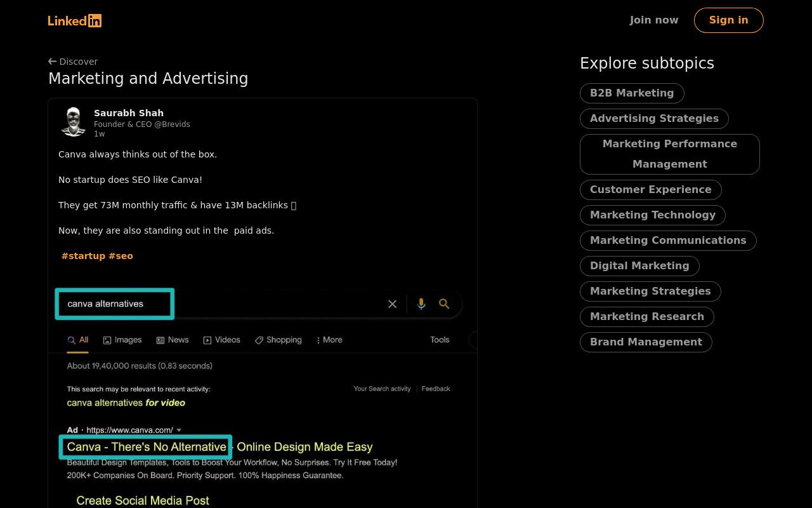Viewport: 812px width, 508px height.
Task: Select Marketing Performance Management subtopic
Action: (670, 154)
